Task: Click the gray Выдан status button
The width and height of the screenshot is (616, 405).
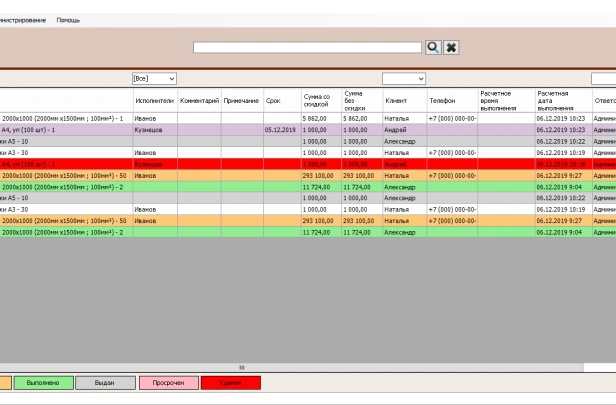Action: click(x=104, y=382)
